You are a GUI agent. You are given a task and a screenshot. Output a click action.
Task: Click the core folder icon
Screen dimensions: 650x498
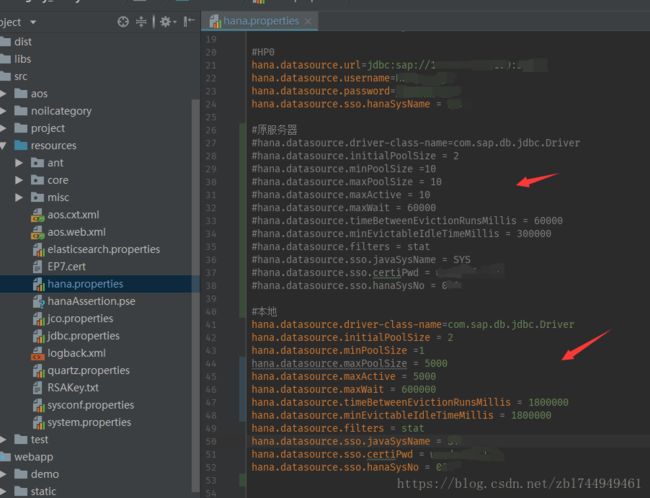37,180
